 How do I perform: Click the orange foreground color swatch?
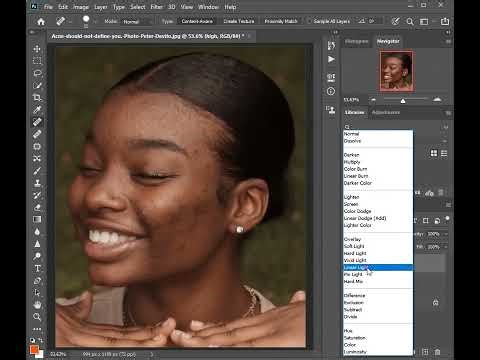34,349
